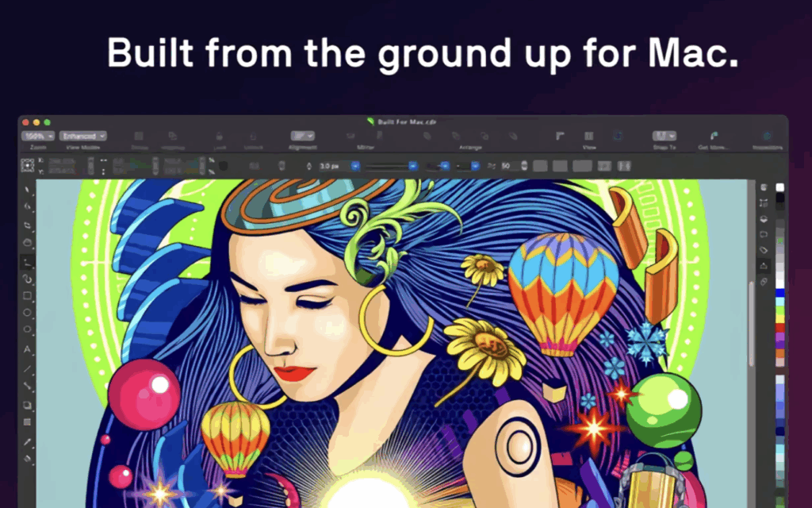Select the Artistic Media tool

pyautogui.click(x=27, y=279)
